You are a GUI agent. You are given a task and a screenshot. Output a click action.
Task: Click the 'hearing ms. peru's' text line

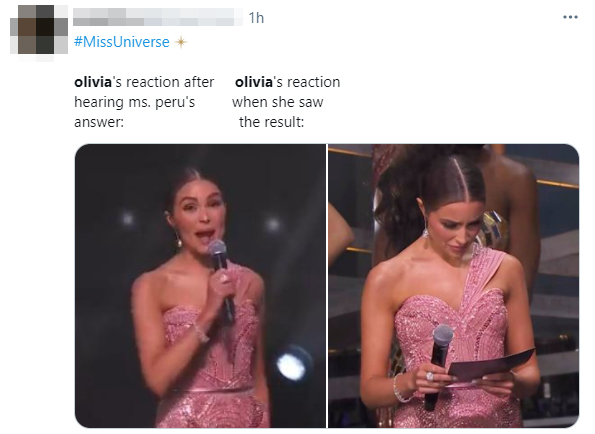134,102
